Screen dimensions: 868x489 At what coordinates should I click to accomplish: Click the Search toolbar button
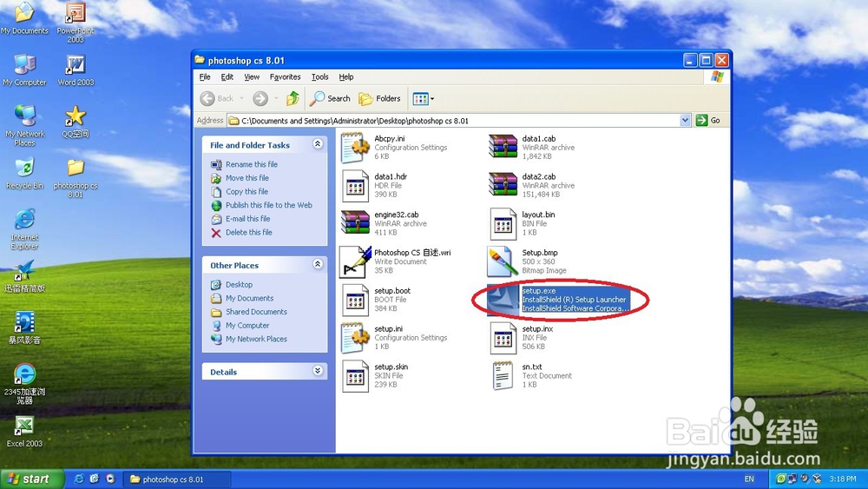[331, 98]
